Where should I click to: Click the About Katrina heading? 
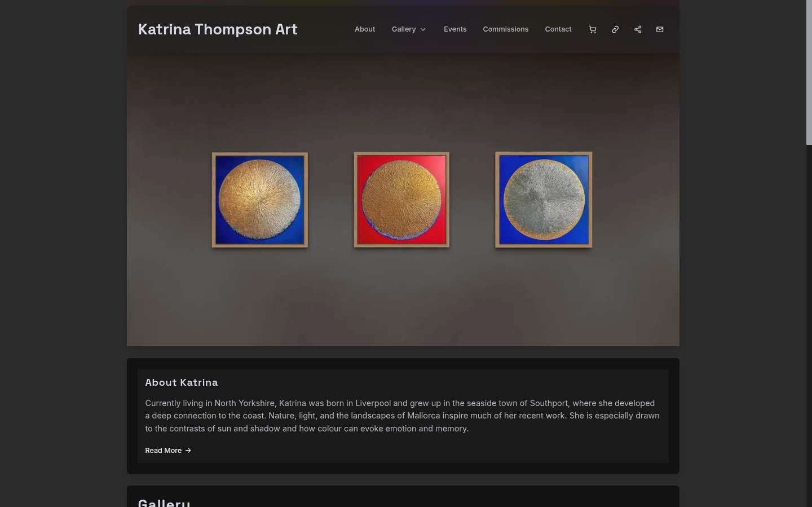tap(182, 382)
